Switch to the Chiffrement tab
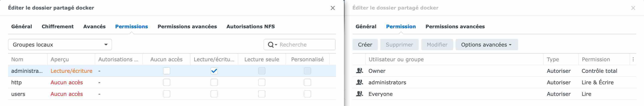644x106 pixels. coord(58,27)
